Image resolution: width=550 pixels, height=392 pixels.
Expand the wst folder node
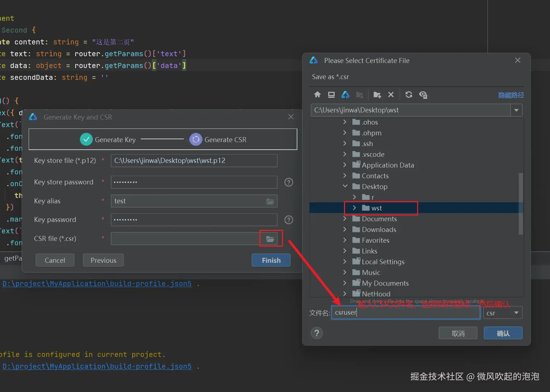coord(354,208)
